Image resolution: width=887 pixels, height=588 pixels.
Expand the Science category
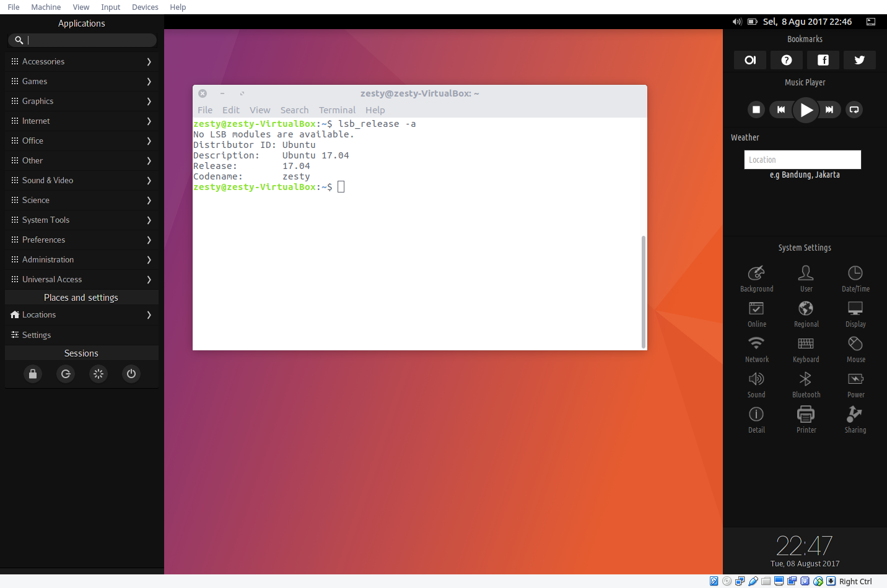(x=82, y=200)
